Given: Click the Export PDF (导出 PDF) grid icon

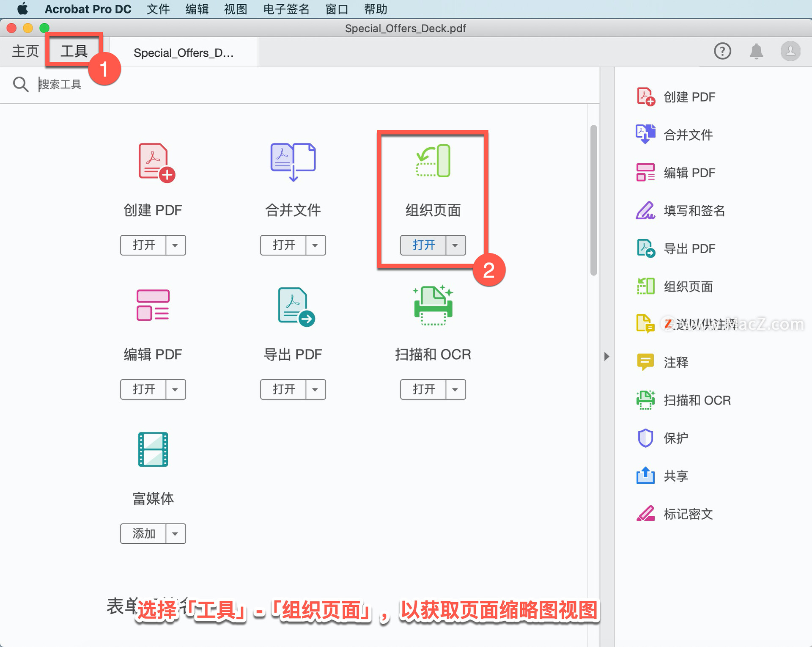Looking at the screenshot, I should pyautogui.click(x=296, y=307).
